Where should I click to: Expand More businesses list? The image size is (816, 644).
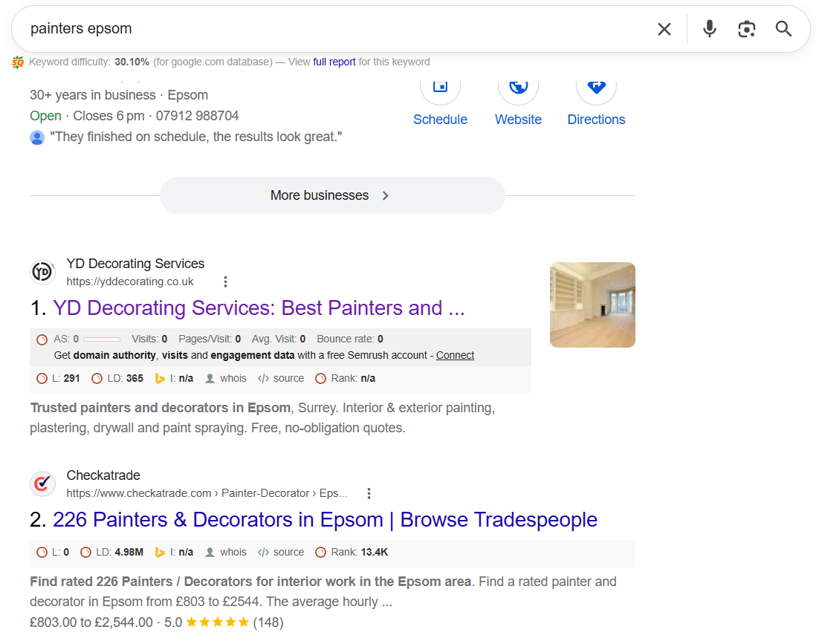pyautogui.click(x=332, y=195)
